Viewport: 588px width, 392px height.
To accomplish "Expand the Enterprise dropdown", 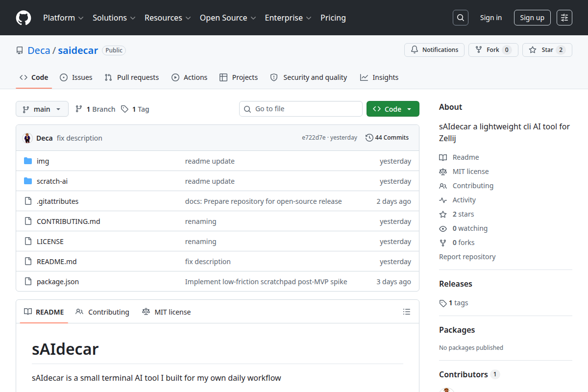I will coord(288,18).
